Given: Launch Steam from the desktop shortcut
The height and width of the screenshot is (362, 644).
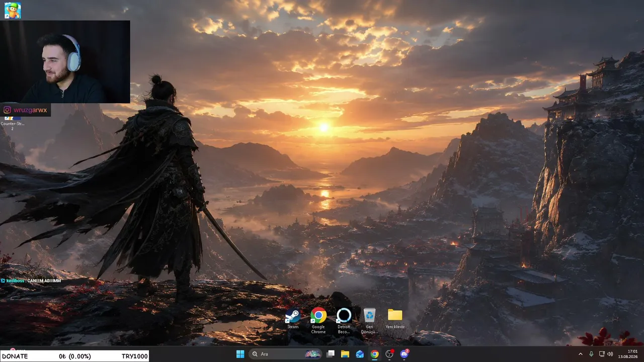Looking at the screenshot, I should [x=293, y=318].
